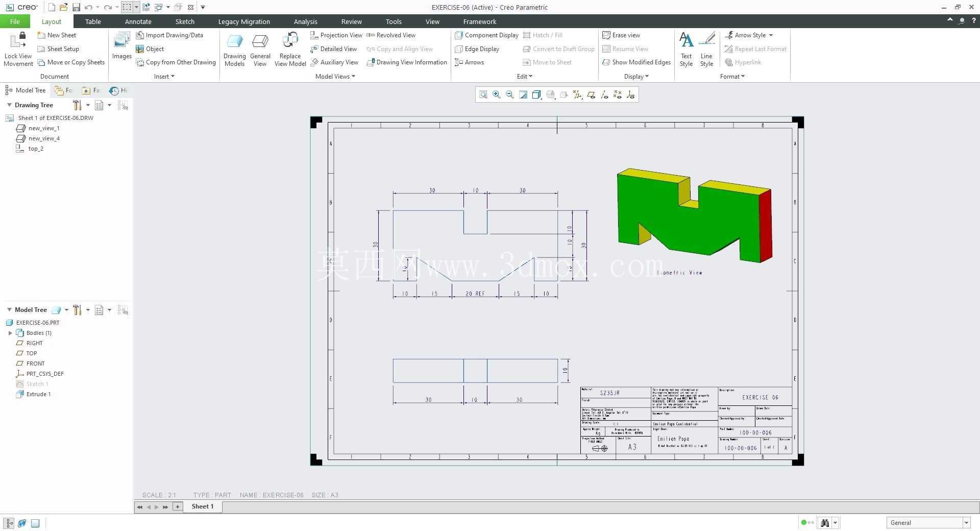This screenshot has width=980, height=531.
Task: Open the General selection filter dropdown
Action: [x=928, y=522]
